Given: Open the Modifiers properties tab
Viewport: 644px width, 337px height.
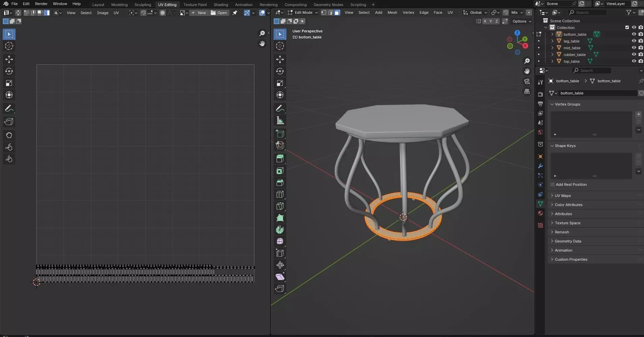Looking at the screenshot, I should (540, 166).
